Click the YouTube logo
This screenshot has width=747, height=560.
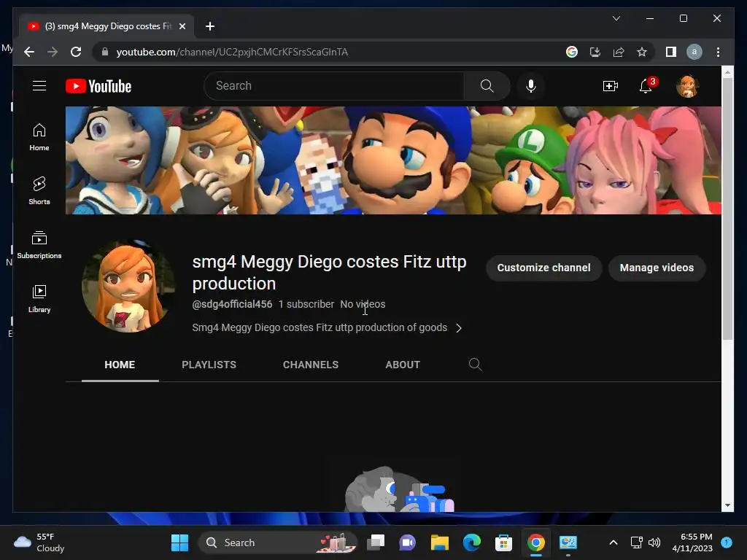(98, 86)
